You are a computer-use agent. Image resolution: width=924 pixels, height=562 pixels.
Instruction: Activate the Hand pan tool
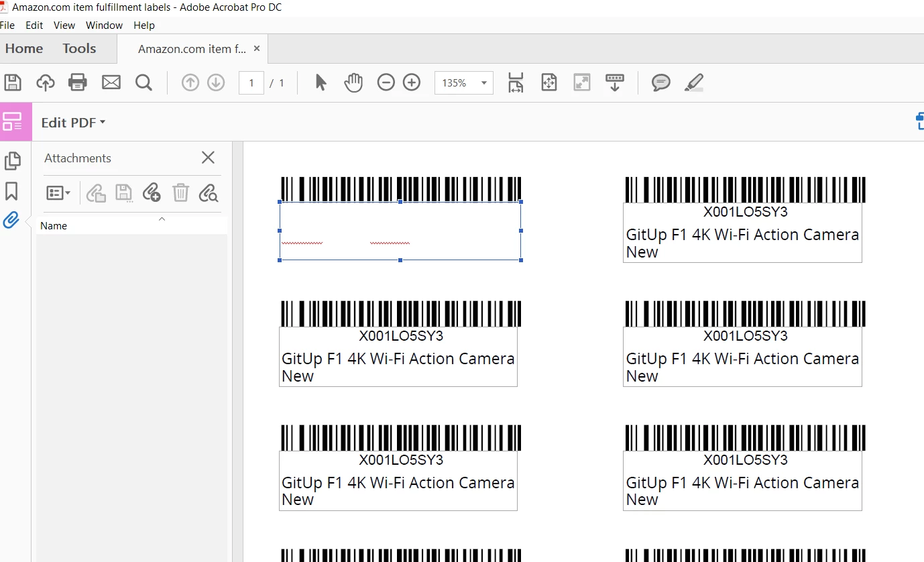(x=353, y=82)
